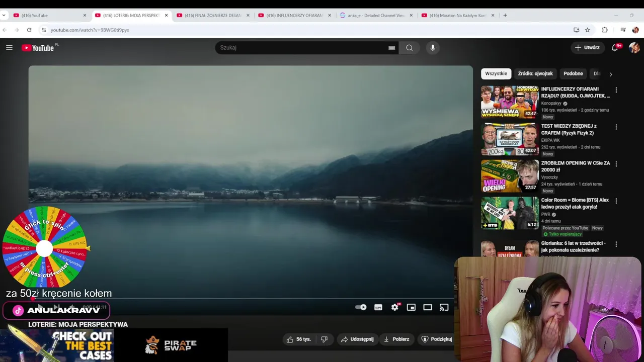View site information icon in address bar
The width and height of the screenshot is (644, 362).
tap(44, 30)
